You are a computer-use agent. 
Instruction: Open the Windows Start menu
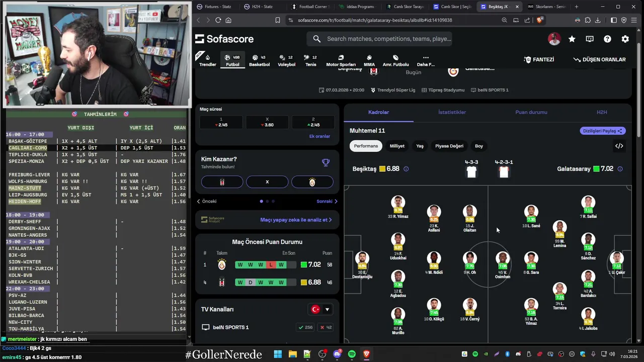pyautogui.click(x=278, y=354)
